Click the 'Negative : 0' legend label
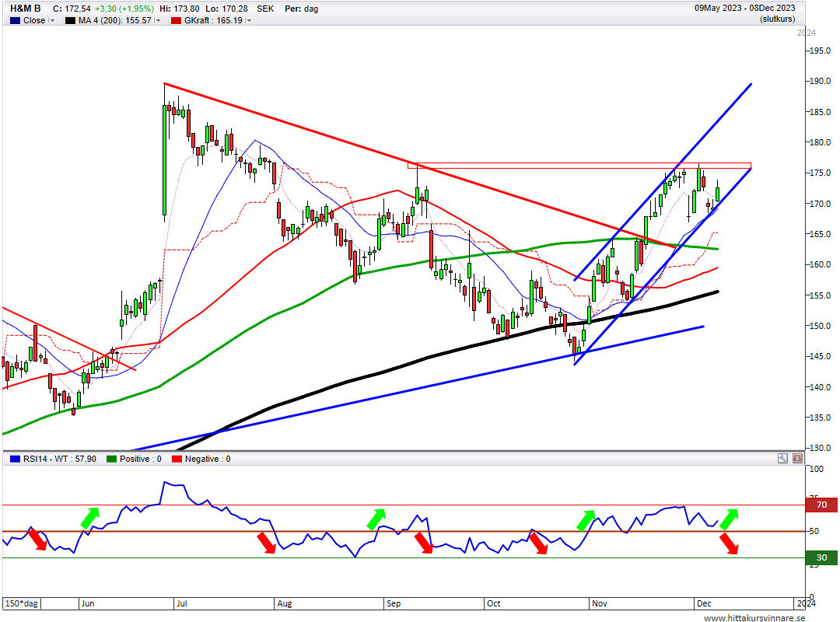Viewport: 840px width, 622px height. click(x=208, y=460)
